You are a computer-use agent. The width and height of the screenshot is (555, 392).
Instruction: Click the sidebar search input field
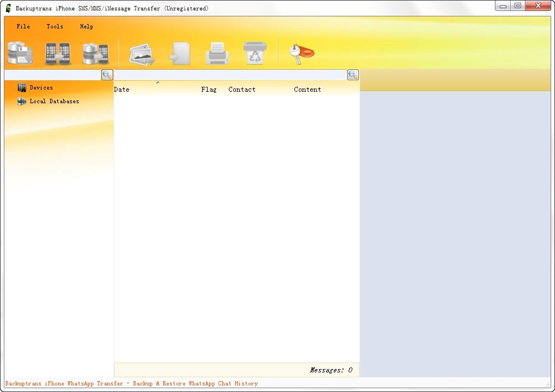pos(52,75)
